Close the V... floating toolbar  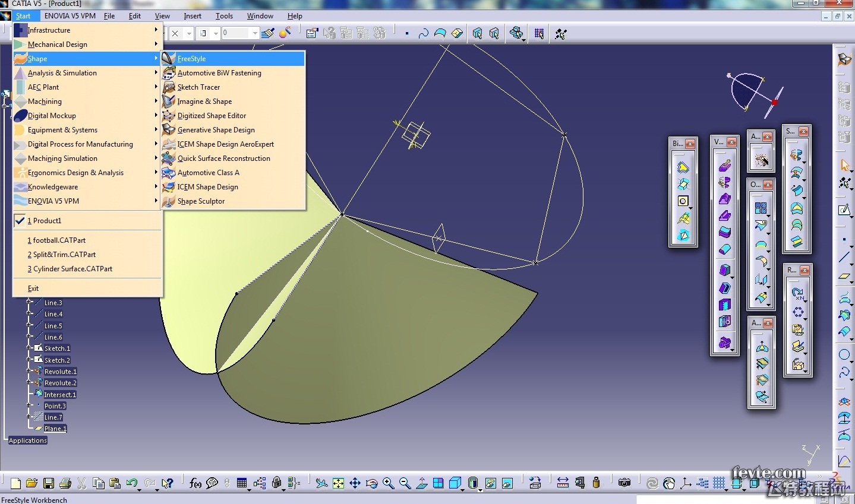coord(731,142)
